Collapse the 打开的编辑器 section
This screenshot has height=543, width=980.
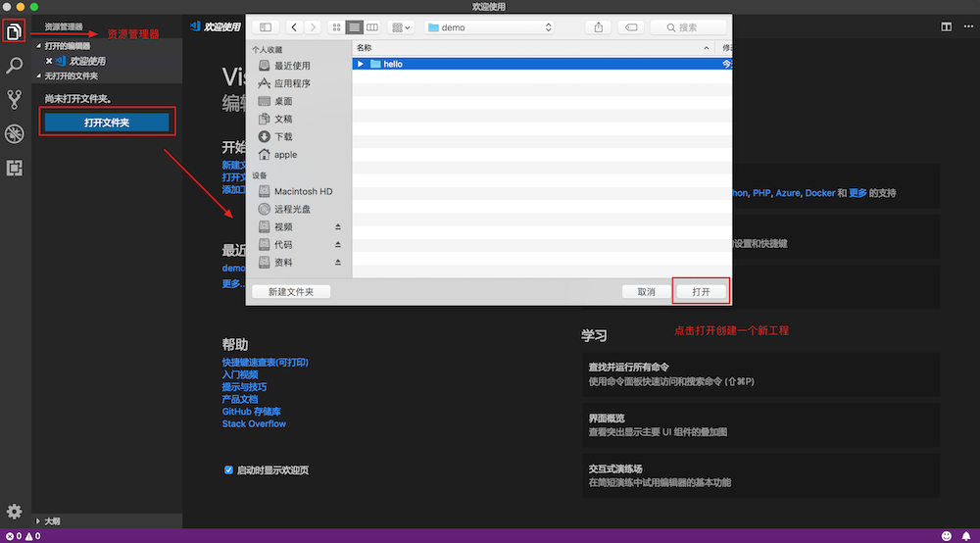39,46
